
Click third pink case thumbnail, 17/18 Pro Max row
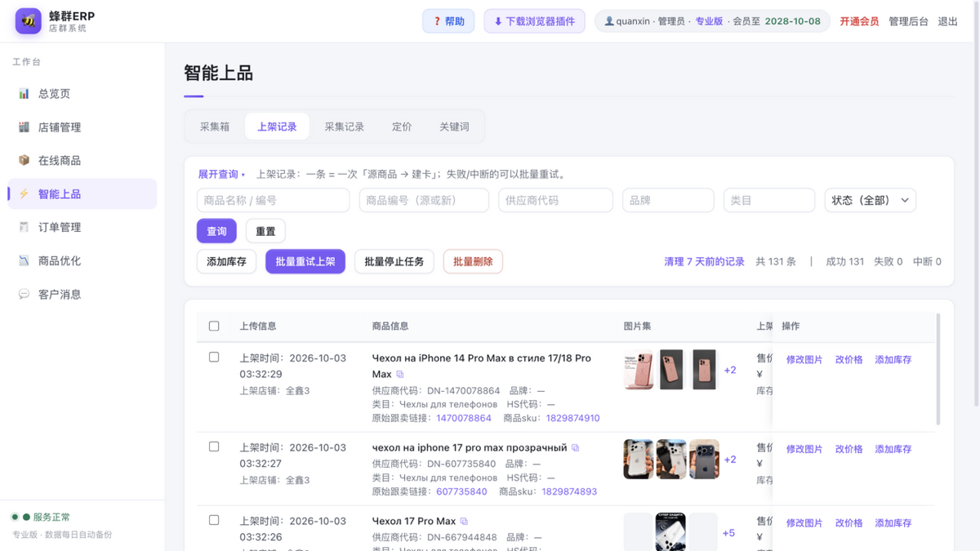tap(704, 370)
